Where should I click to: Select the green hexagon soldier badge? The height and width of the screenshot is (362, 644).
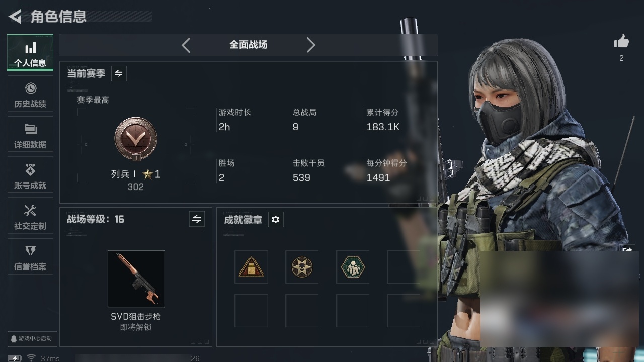(x=353, y=267)
